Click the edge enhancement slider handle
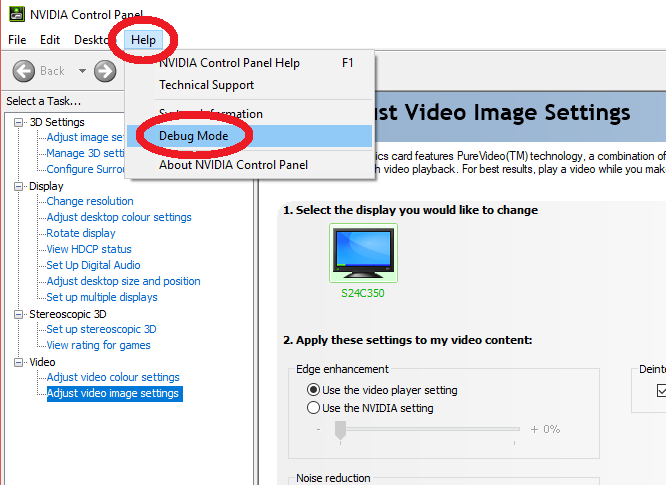Viewport: 666px width, 485px height. point(340,430)
